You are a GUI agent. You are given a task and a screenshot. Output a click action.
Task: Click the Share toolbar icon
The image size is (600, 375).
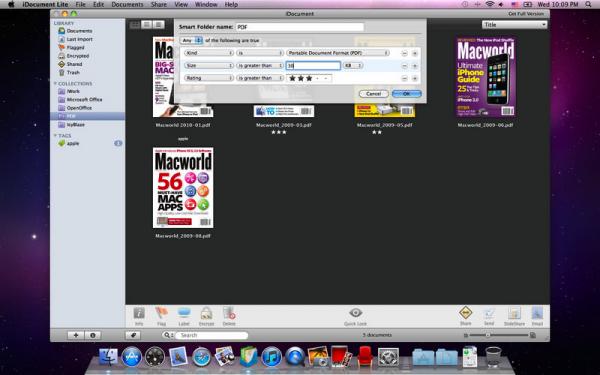coord(466,313)
